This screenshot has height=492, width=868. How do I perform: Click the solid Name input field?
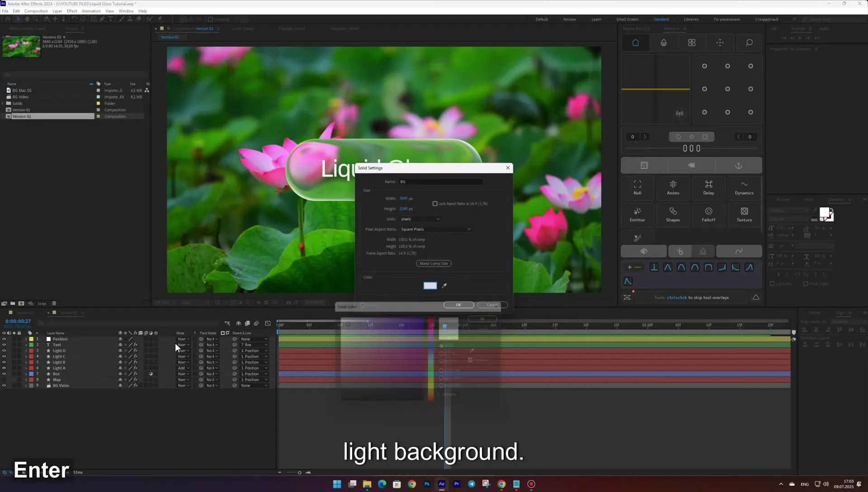coord(441,182)
